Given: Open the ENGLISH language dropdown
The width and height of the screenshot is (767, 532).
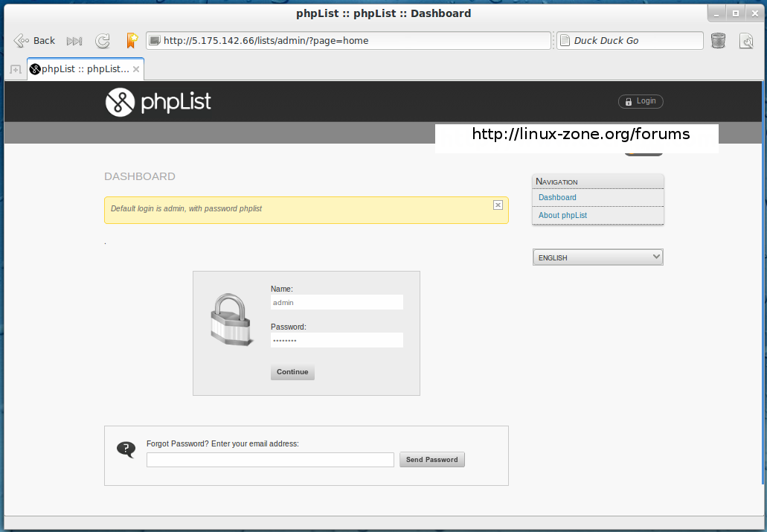Looking at the screenshot, I should (x=597, y=257).
